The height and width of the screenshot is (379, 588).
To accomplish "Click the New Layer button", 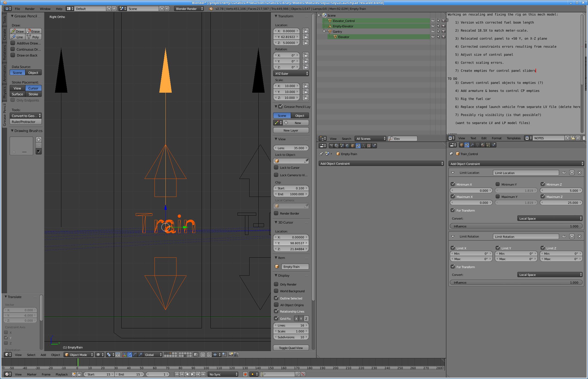I will coord(291,130).
